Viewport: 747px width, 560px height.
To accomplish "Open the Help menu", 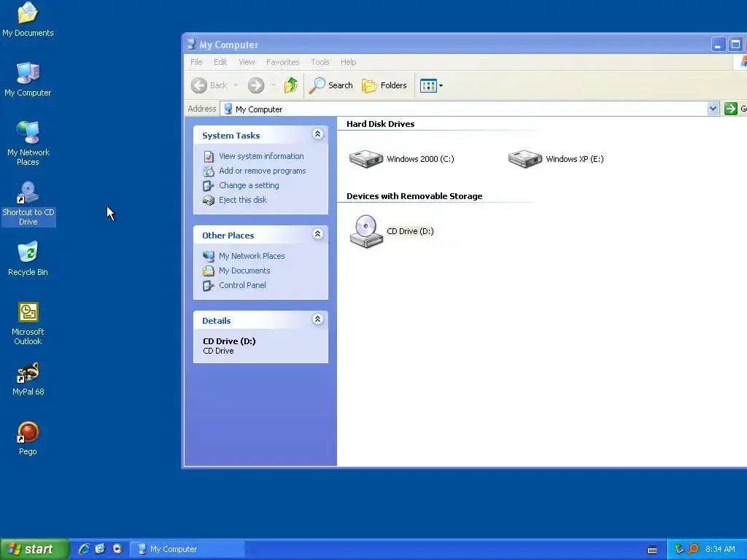I will (x=348, y=62).
